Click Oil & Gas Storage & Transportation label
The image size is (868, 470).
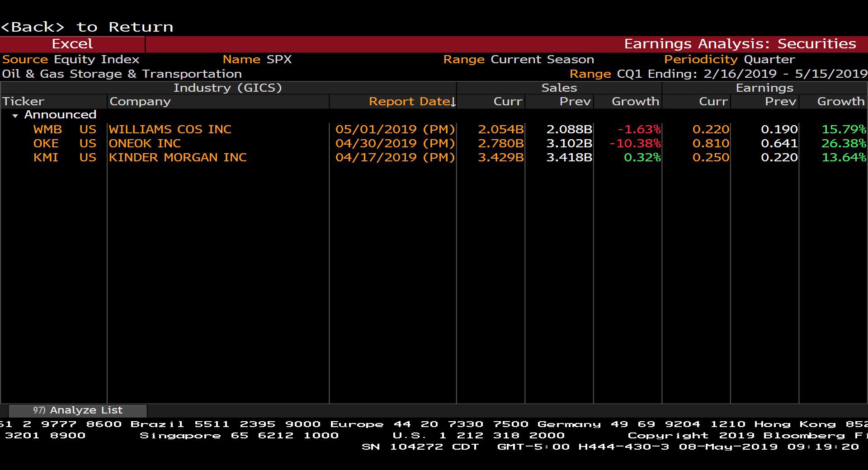(122, 74)
